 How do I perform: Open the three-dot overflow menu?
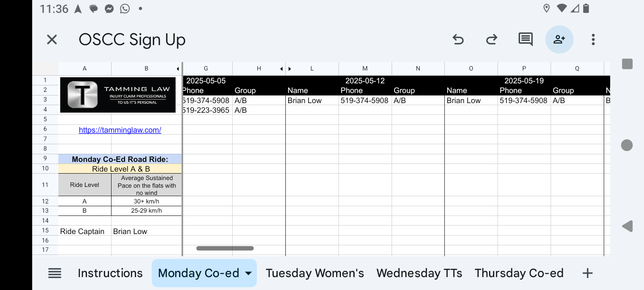(x=593, y=39)
